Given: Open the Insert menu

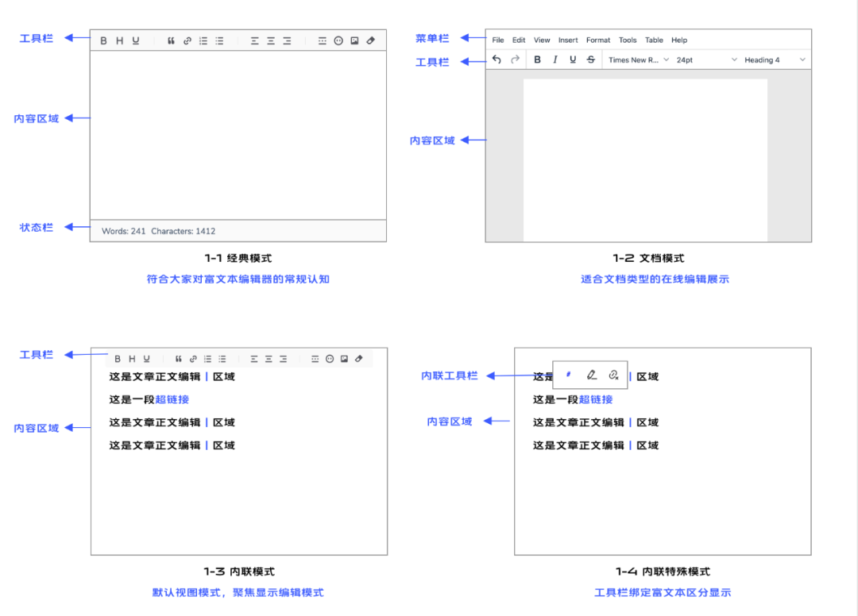Looking at the screenshot, I should click(567, 40).
